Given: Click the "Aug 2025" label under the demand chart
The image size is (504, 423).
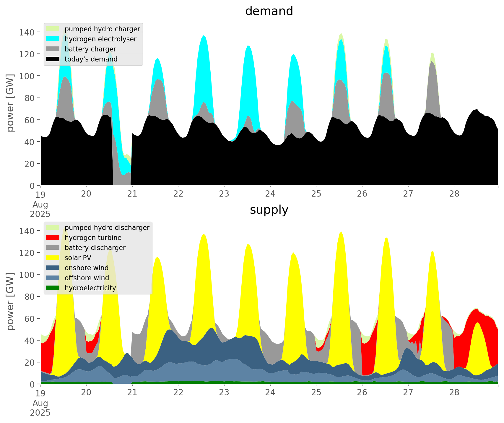Looking at the screenshot, I should 40,209.
